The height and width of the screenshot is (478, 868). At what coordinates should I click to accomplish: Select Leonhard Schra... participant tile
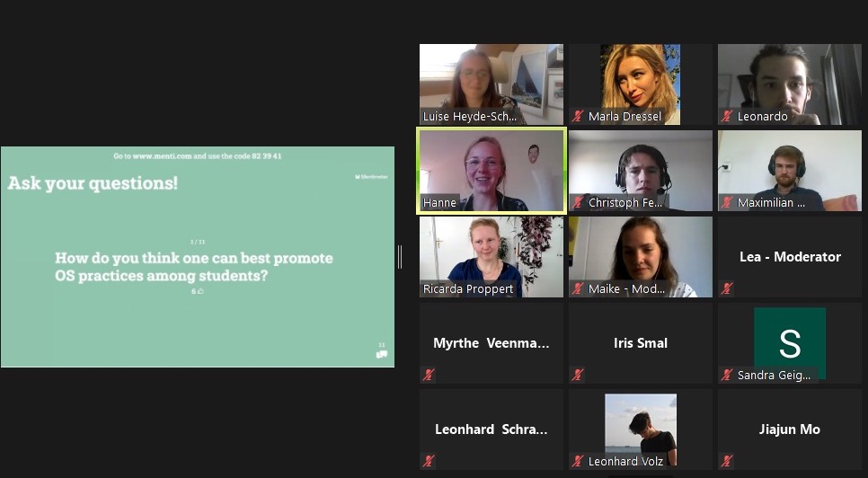[x=492, y=429]
